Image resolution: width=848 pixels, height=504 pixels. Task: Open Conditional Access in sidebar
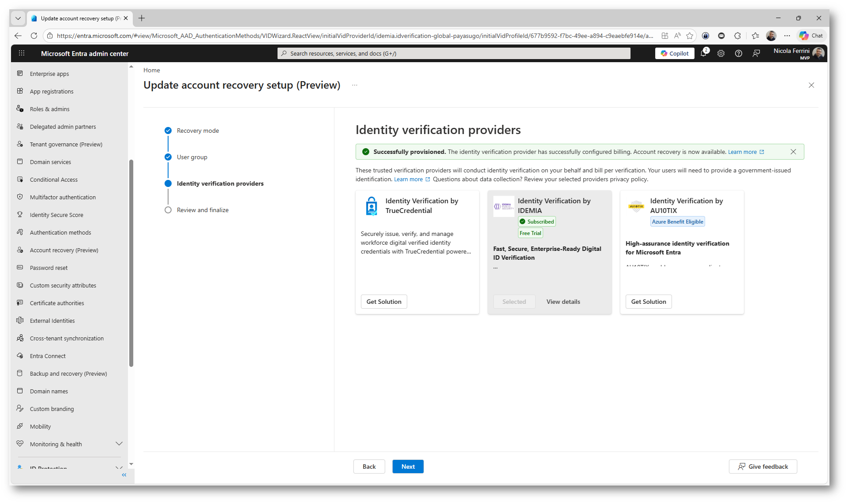pyautogui.click(x=54, y=179)
